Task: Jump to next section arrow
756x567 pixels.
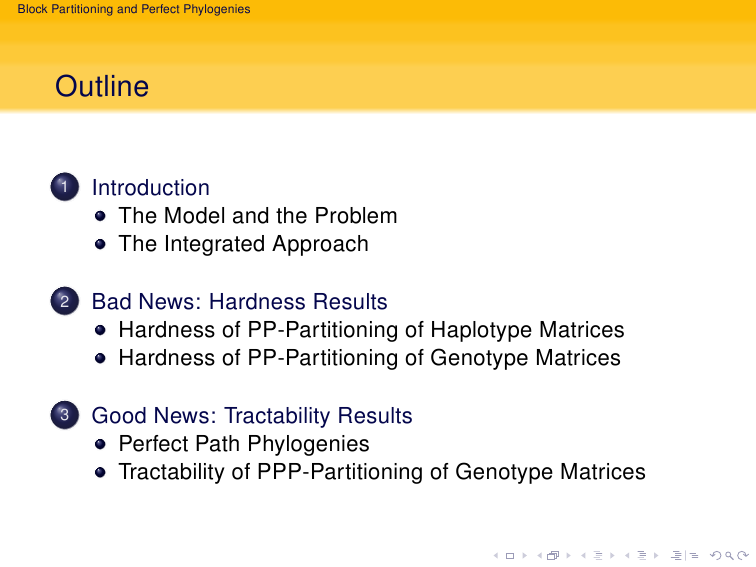Action: pos(656,556)
